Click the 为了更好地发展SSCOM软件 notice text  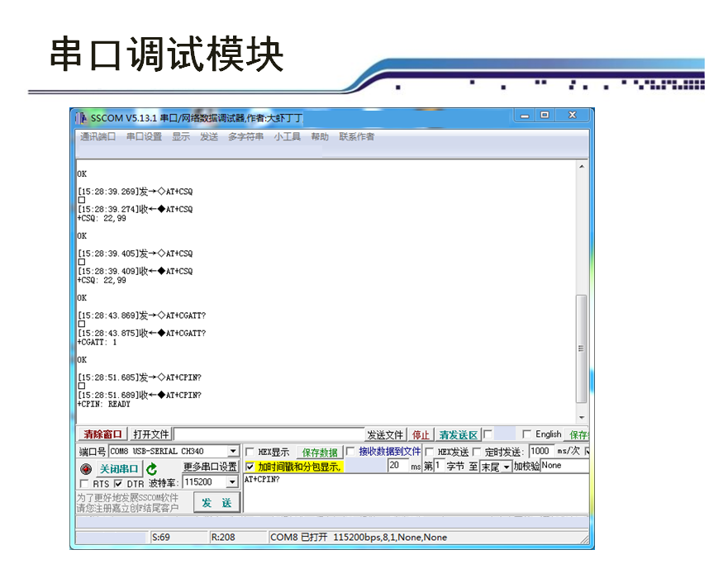pos(128,498)
